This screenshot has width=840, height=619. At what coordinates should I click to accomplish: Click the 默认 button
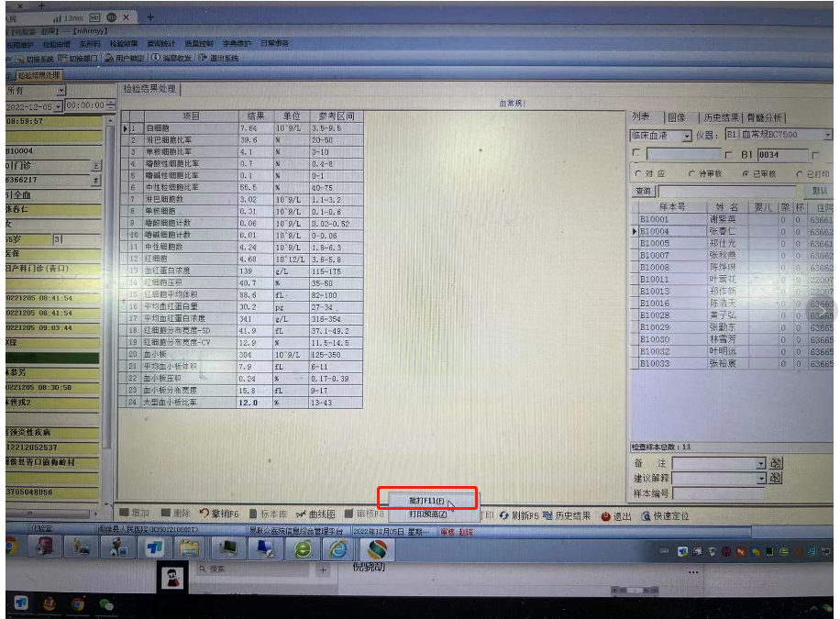point(819,191)
